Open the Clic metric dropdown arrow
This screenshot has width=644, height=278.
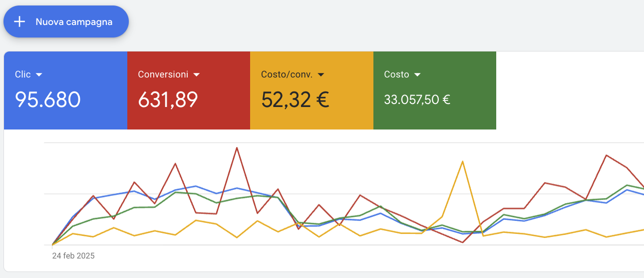coord(39,74)
